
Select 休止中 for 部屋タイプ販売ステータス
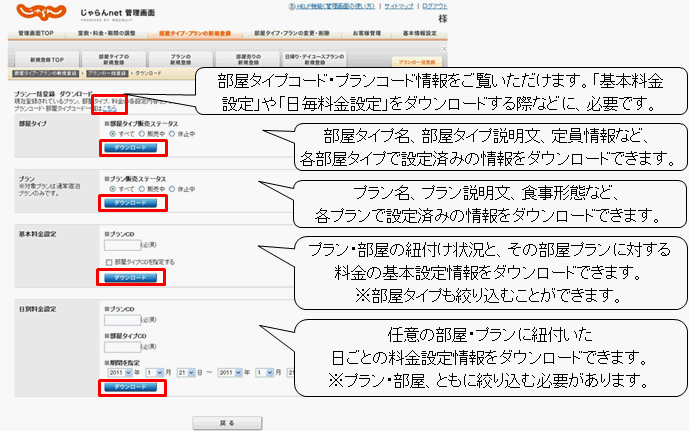(x=172, y=134)
